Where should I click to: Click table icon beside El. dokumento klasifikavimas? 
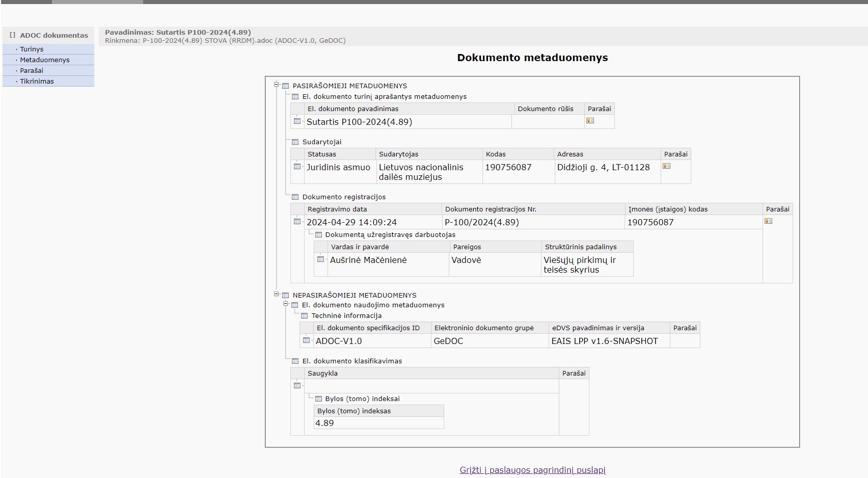pos(295,361)
